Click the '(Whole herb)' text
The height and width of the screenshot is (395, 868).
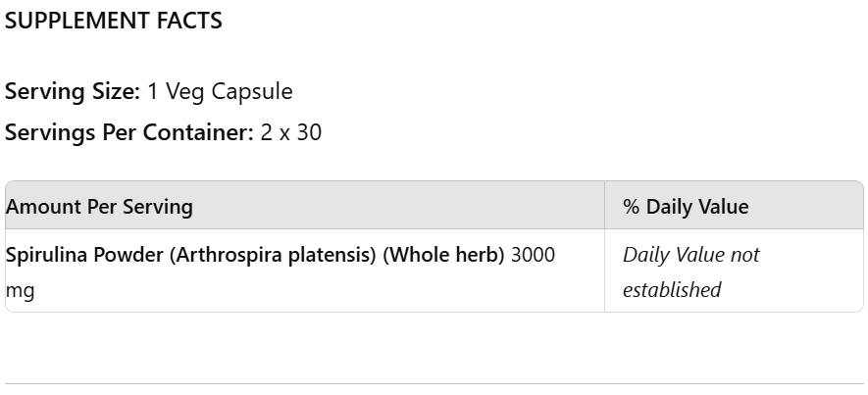coord(443,255)
